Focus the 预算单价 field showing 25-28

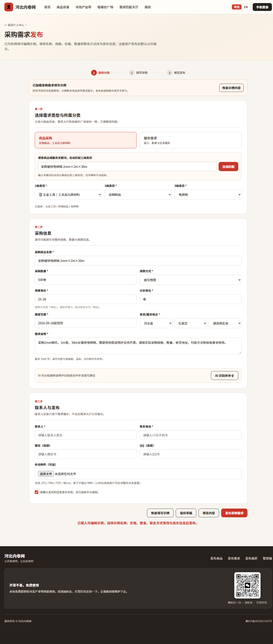pos(86,299)
